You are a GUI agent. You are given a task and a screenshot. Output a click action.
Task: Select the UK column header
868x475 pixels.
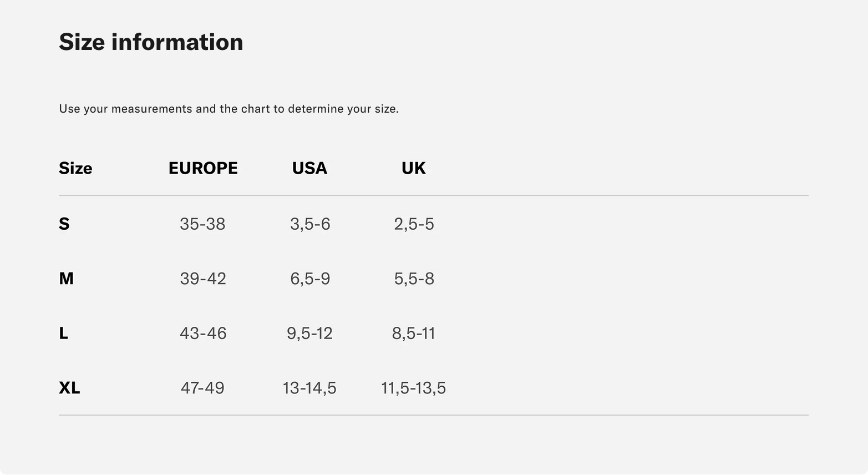[413, 168]
